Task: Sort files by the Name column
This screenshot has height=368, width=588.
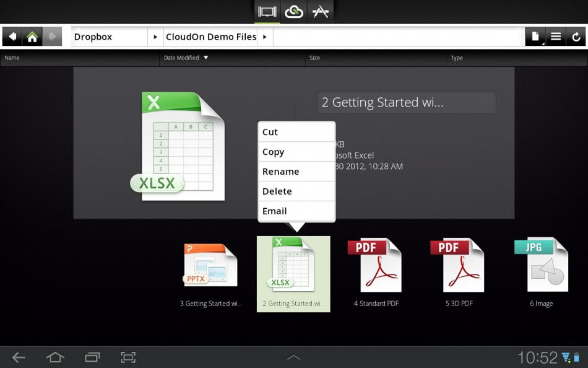Action: (12, 58)
